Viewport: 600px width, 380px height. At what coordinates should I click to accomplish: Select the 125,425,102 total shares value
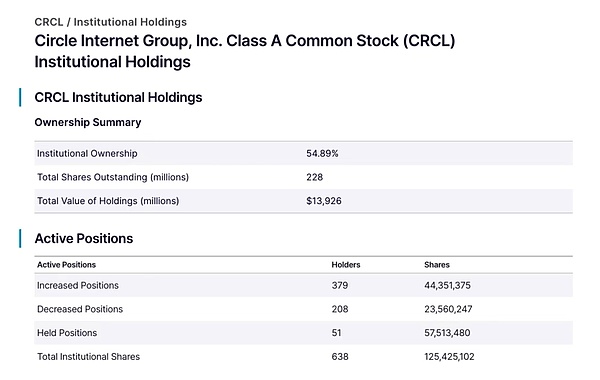(449, 357)
